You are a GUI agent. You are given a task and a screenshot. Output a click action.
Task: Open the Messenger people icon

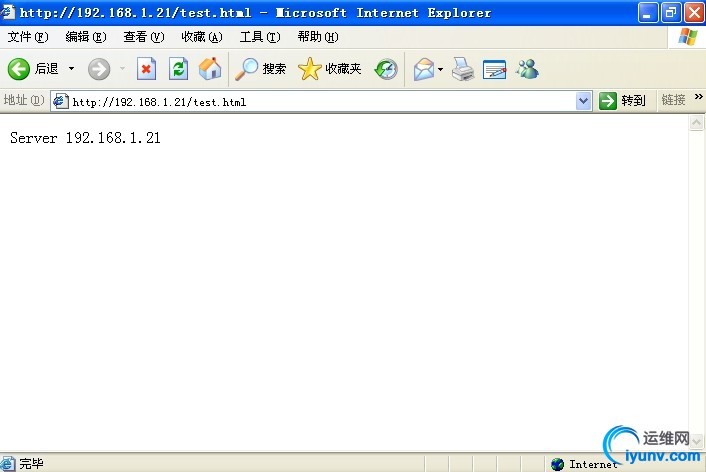click(527, 69)
